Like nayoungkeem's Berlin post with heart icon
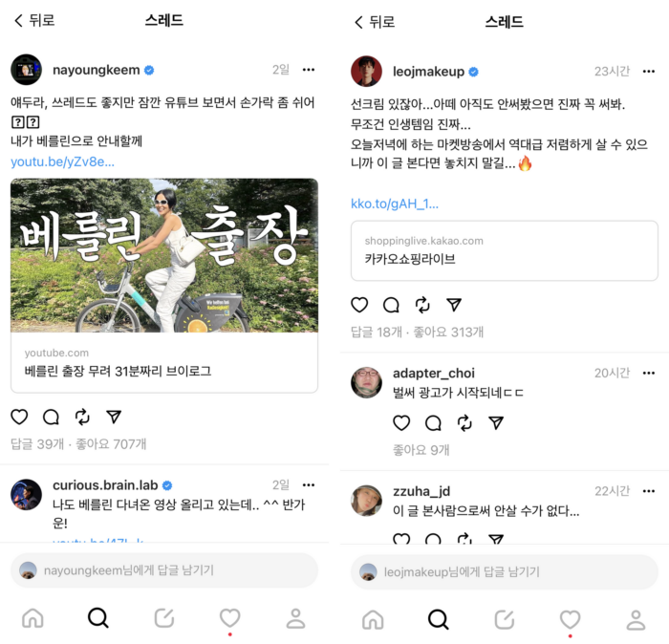 (x=19, y=417)
